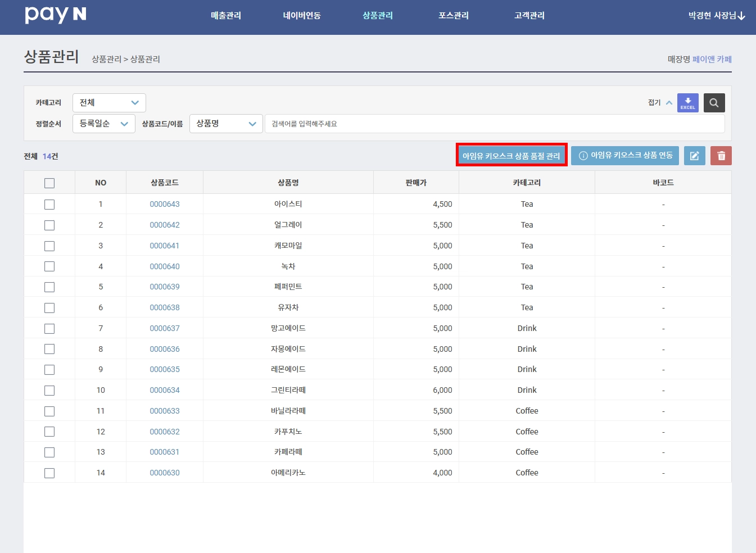756x553 pixels.
Task: Expand the 정렬순서 등록일순 dropdown
Action: pyautogui.click(x=104, y=124)
